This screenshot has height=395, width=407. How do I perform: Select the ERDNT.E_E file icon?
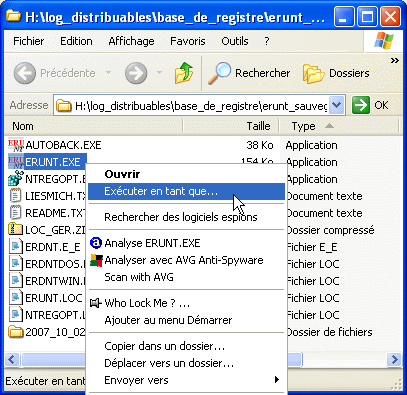[15, 247]
